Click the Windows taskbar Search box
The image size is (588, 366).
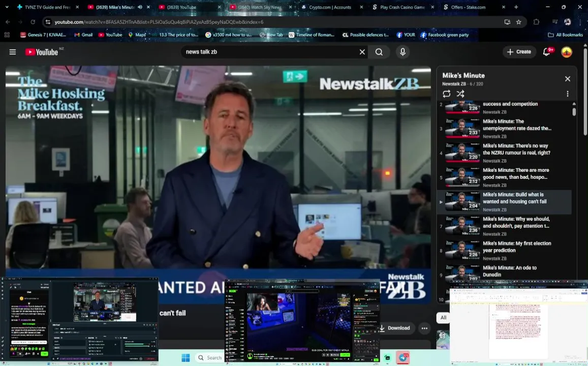click(210, 358)
